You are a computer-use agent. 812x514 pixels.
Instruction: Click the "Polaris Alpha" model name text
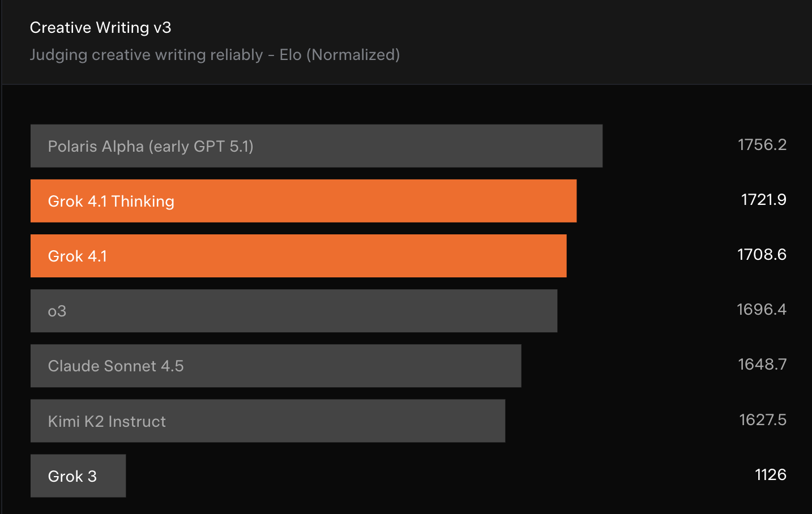[x=96, y=147]
